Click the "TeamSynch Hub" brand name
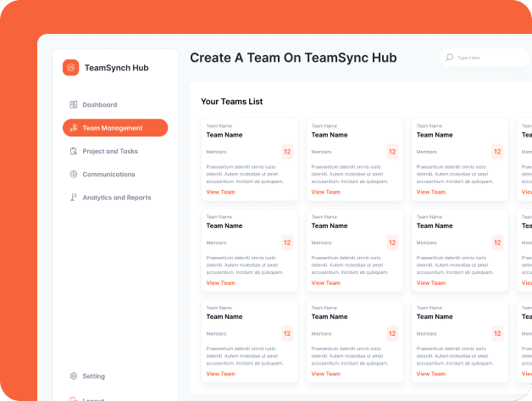The width and height of the screenshot is (532, 401). [x=116, y=68]
